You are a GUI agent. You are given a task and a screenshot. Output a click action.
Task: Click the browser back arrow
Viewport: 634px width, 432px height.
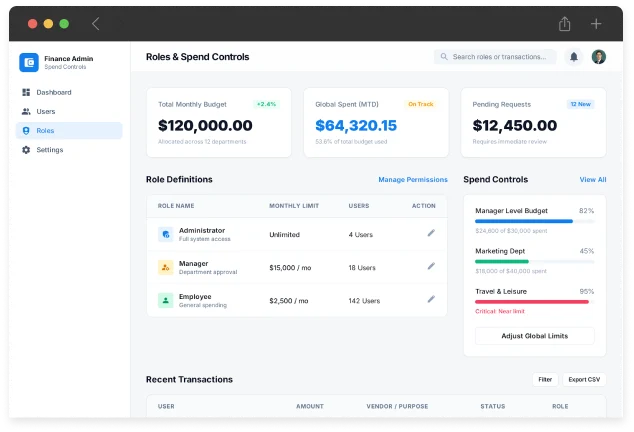pyautogui.click(x=95, y=24)
